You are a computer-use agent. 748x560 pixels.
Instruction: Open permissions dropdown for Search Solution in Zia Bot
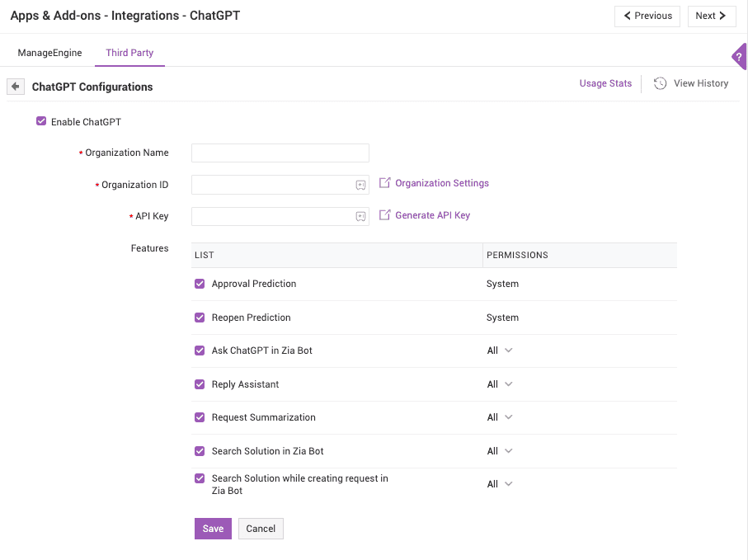coord(500,451)
